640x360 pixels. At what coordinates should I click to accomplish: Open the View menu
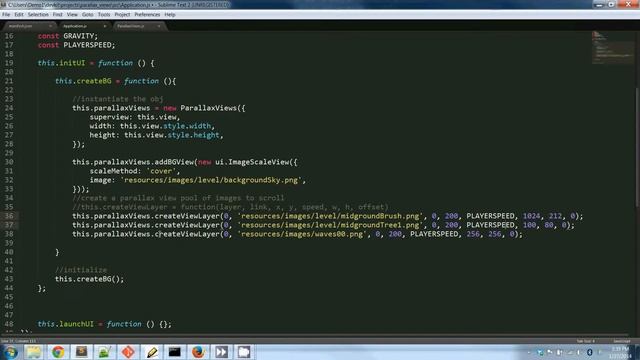pyautogui.click(x=72, y=15)
